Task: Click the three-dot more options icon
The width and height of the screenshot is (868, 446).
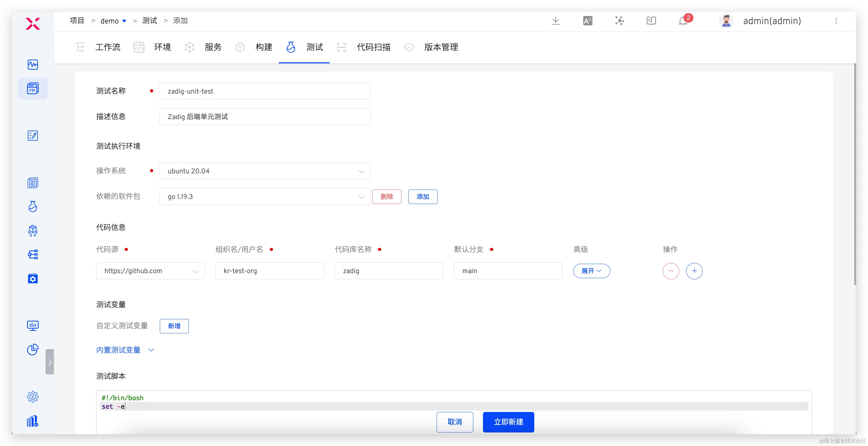Action: pos(836,21)
